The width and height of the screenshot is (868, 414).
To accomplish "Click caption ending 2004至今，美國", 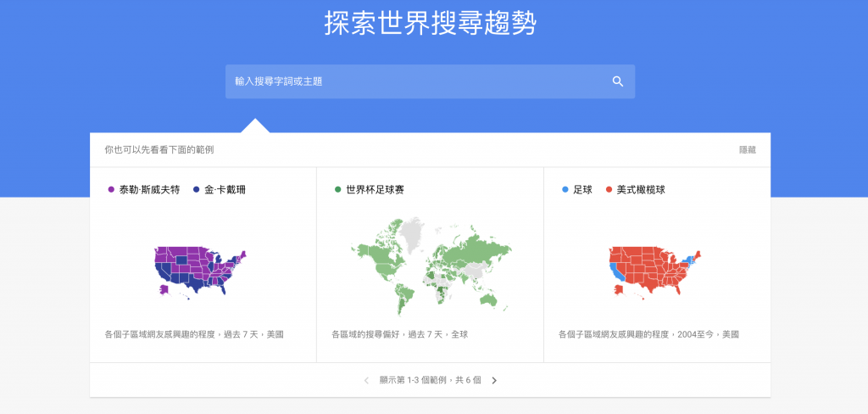I will pyautogui.click(x=648, y=335).
